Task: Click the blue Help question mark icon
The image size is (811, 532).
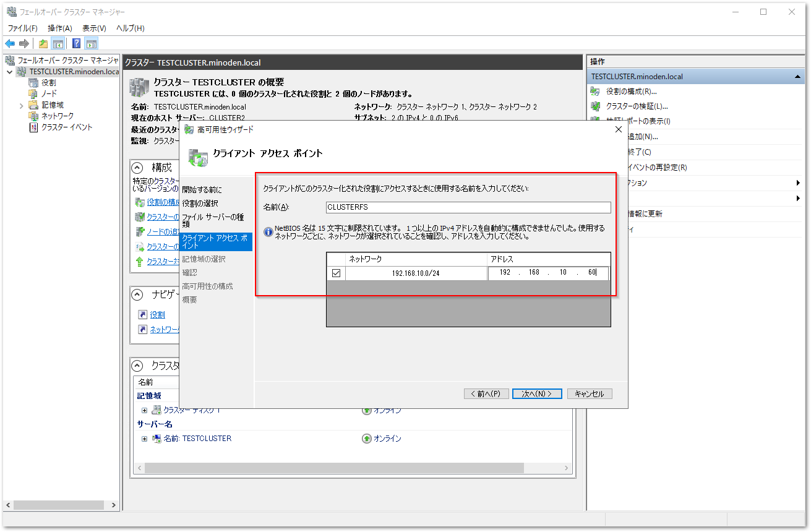Action: tap(77, 43)
